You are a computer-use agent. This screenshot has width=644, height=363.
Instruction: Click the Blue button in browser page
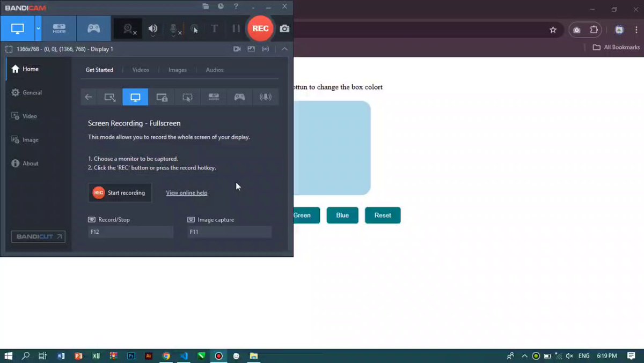coord(342,215)
